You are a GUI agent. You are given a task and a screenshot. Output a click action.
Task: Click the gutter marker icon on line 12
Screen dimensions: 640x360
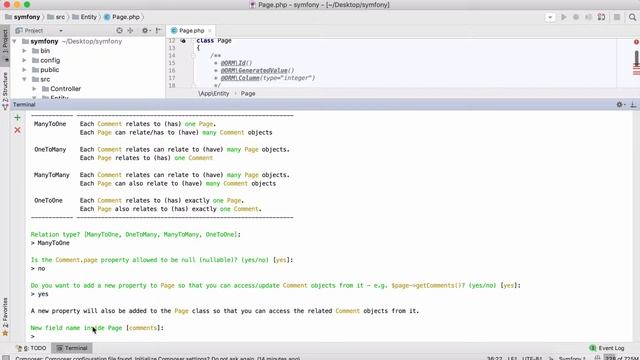(x=183, y=41)
